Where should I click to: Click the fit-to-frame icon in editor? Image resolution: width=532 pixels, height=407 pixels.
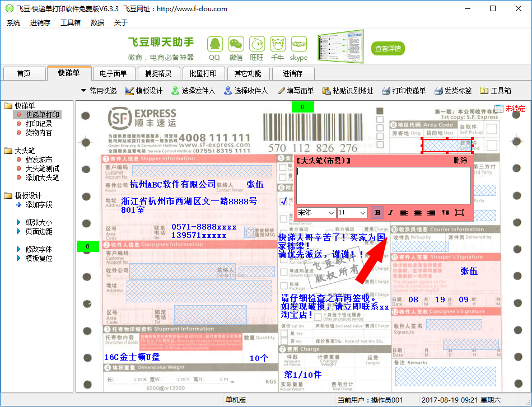coord(459,213)
